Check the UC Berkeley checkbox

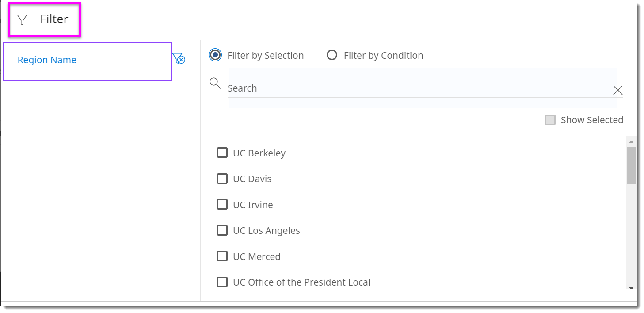coord(222,153)
